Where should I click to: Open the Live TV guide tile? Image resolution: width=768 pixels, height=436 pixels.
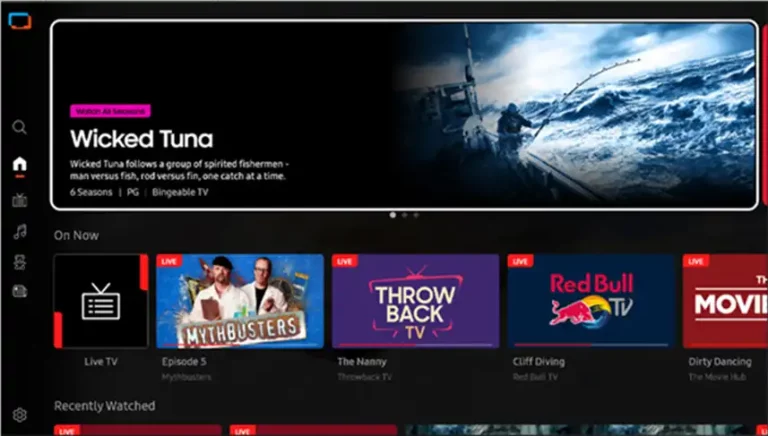pos(101,301)
